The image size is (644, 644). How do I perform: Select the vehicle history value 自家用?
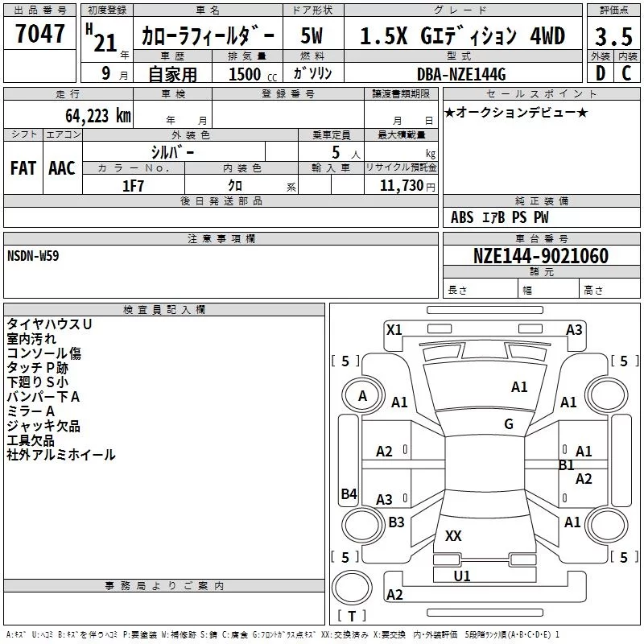[172, 74]
